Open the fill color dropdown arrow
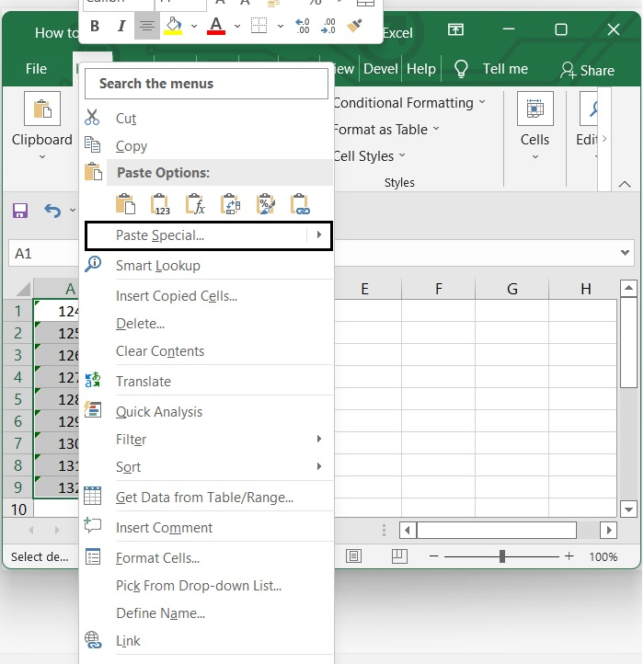 tap(194, 27)
